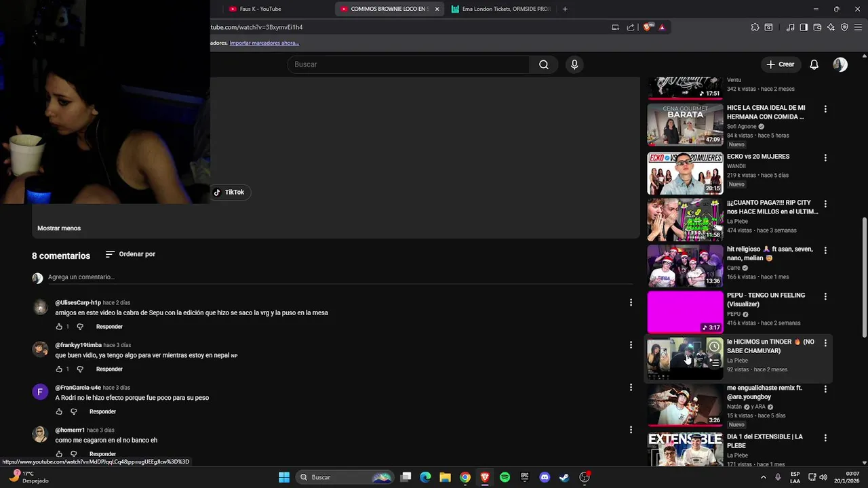Open the Windows Start menu
868x488 pixels.
pos(284,477)
